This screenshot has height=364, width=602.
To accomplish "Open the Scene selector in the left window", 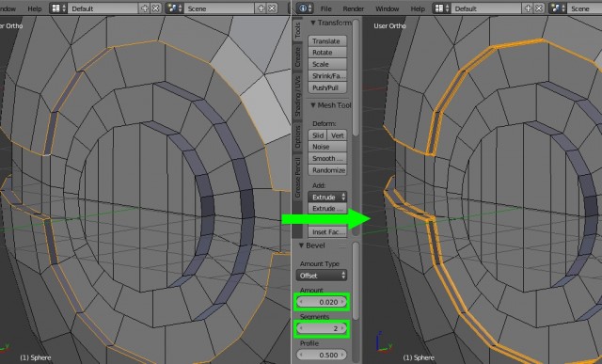I will (219, 8).
